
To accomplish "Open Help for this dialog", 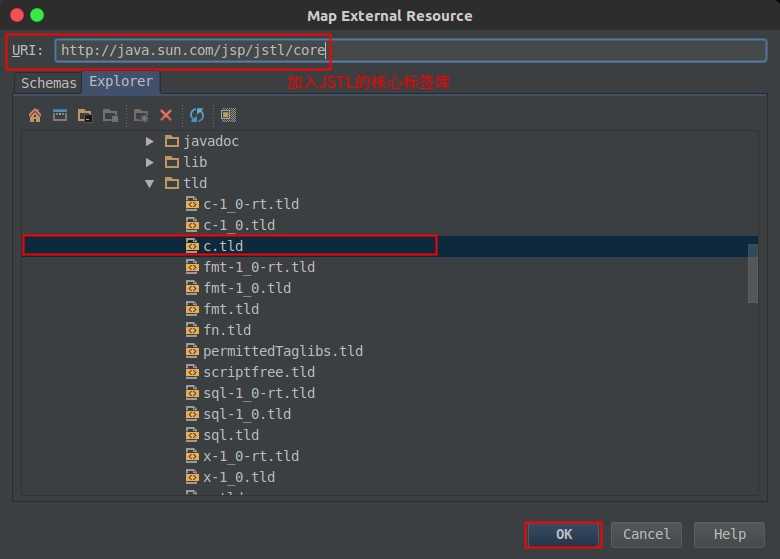I will pos(729,535).
